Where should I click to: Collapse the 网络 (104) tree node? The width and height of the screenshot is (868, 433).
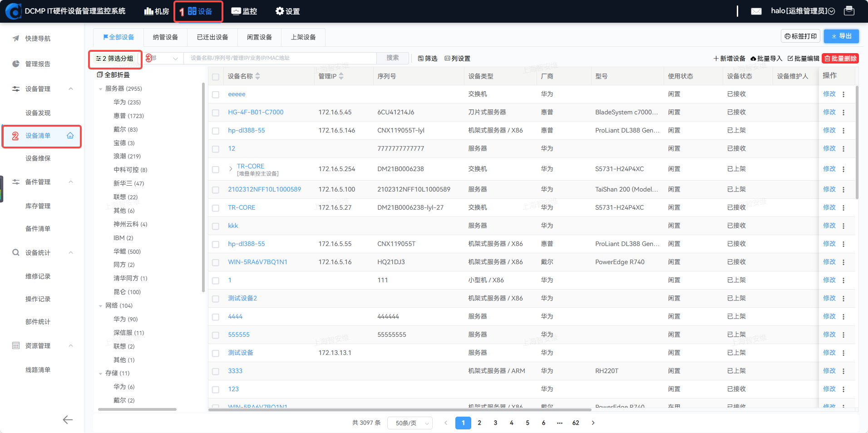point(100,306)
